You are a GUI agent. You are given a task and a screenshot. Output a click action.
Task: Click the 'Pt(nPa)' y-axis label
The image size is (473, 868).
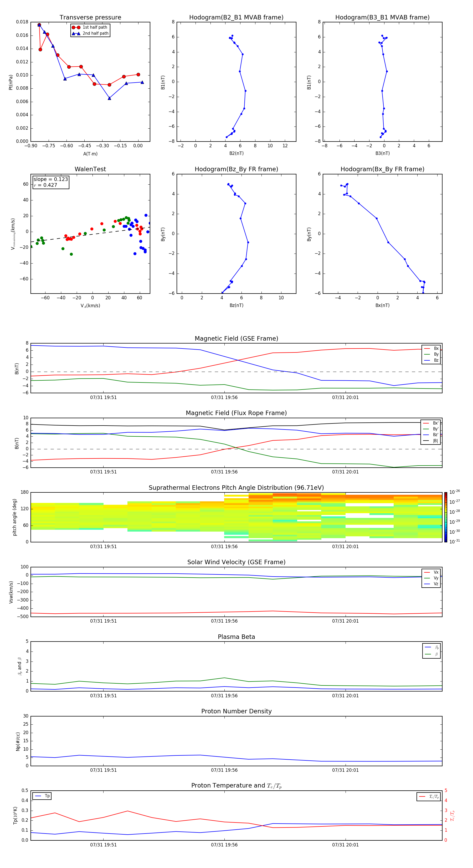11,82
